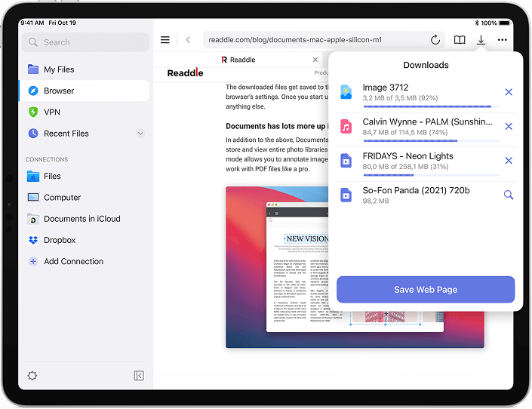This screenshot has width=532, height=409.
Task: Open the Computer connection
Action: [85, 198]
